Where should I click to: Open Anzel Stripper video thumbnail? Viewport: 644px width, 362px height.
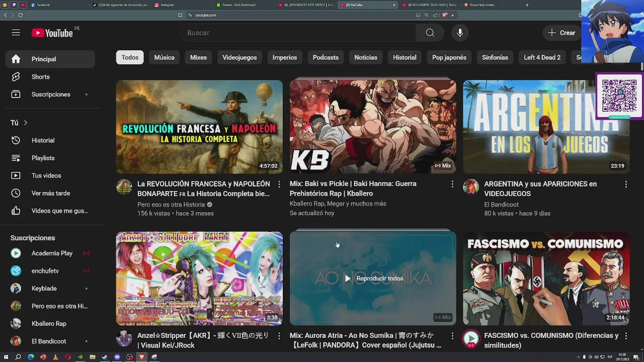tap(199, 279)
